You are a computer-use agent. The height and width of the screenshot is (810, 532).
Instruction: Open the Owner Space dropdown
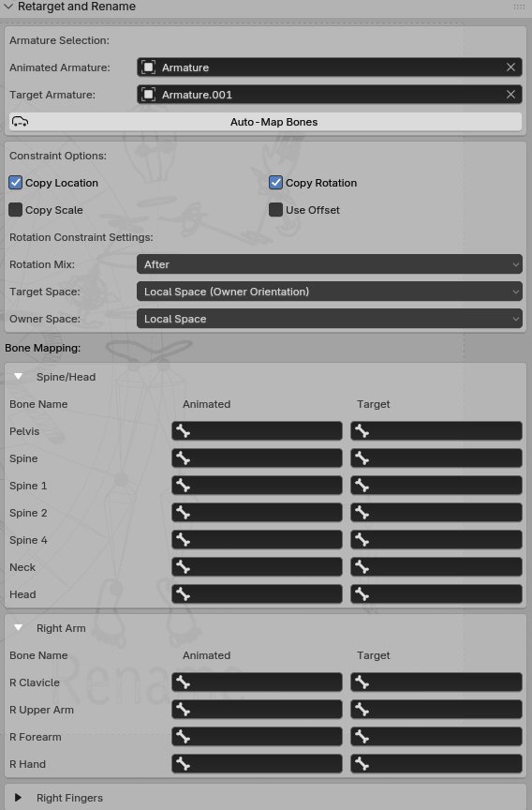(x=329, y=319)
